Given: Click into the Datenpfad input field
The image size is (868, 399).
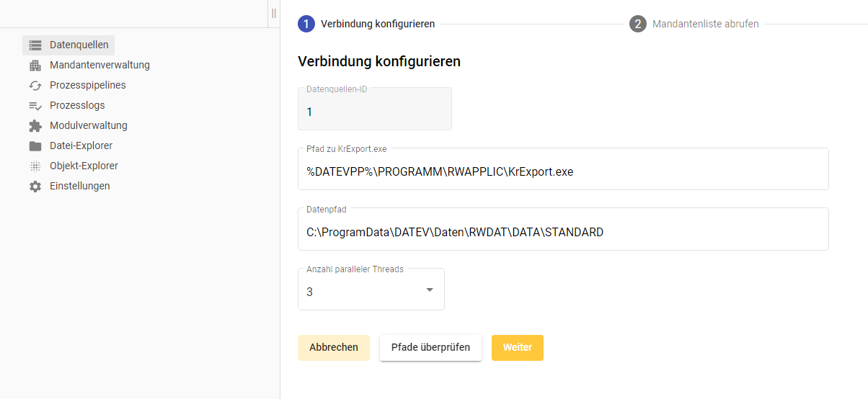Looking at the screenshot, I should tap(562, 232).
